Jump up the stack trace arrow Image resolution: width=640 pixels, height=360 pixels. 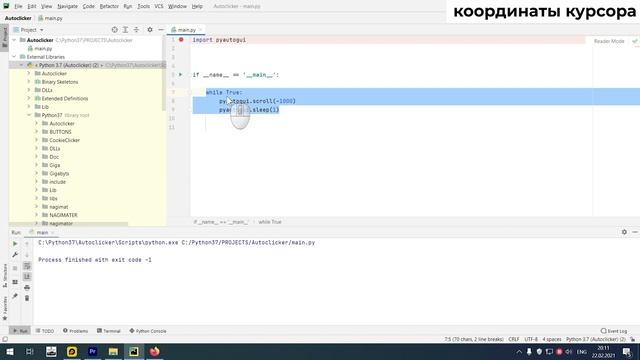point(27,244)
